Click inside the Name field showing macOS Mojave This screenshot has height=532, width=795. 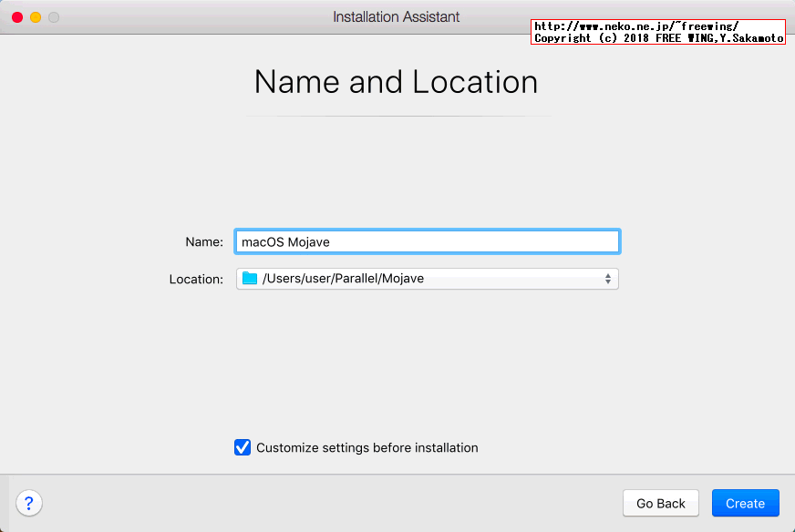tap(427, 240)
